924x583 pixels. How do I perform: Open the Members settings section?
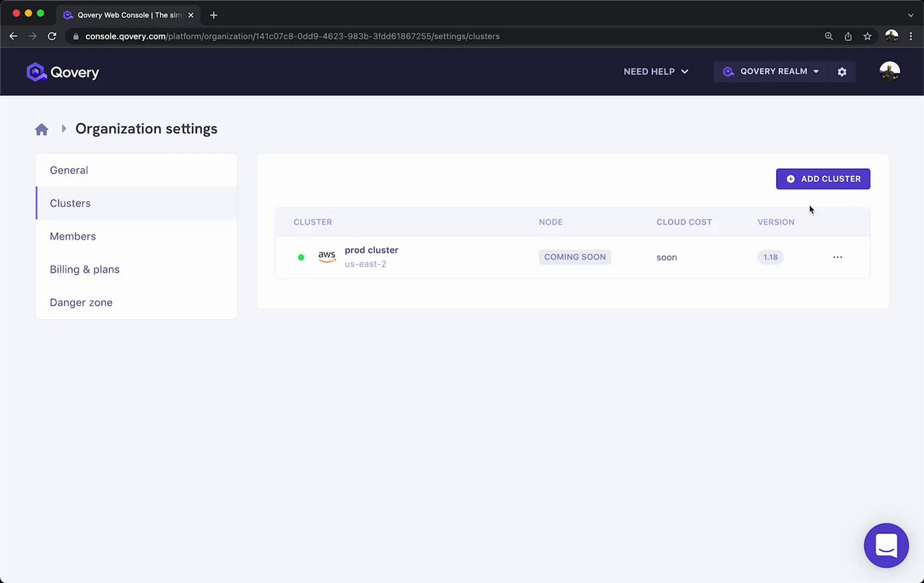73,237
